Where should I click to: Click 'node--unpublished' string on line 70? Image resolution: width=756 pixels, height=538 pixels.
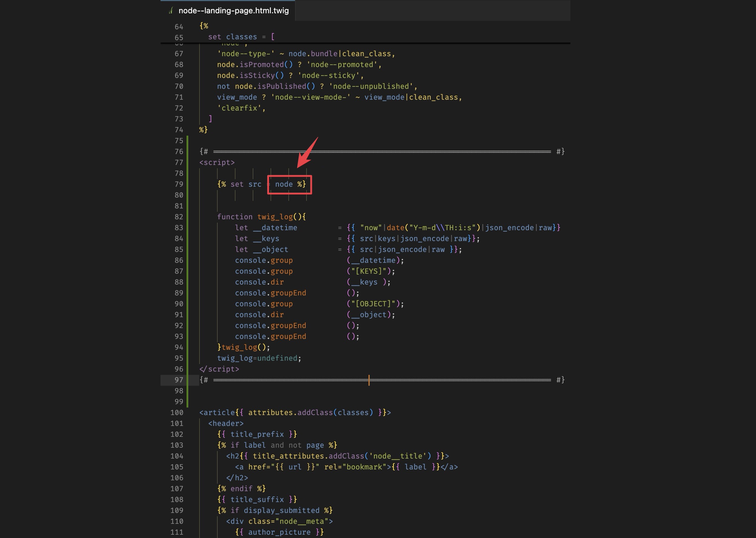(x=371, y=86)
